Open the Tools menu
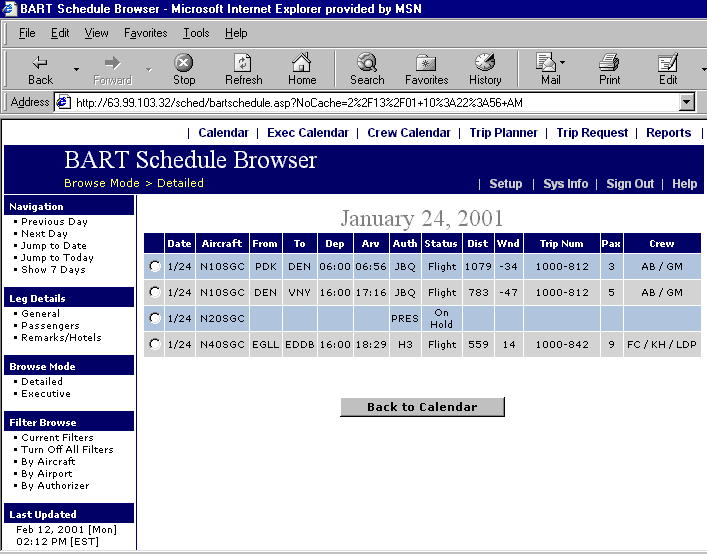707x554 pixels. click(196, 33)
